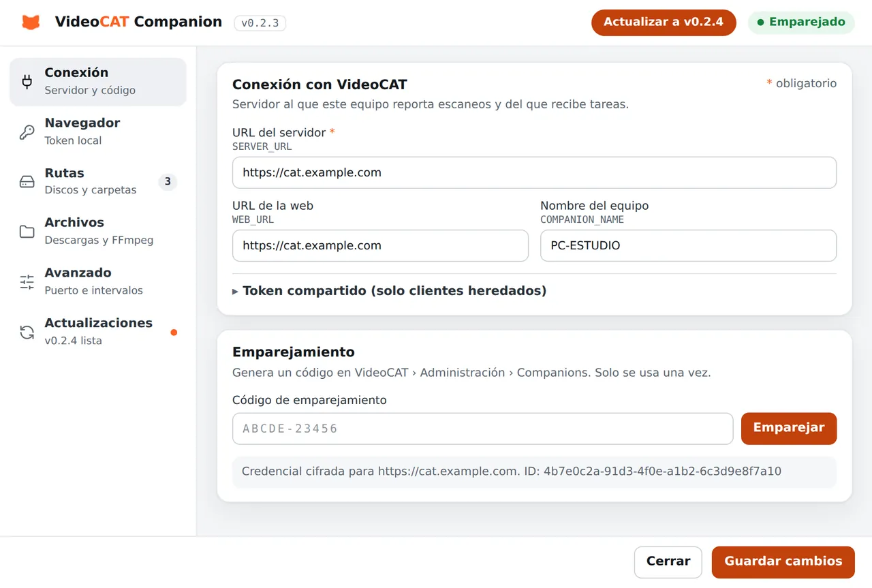Click the refresh icon beside Actualizaciones
This screenshot has width=872, height=588.
[27, 332]
